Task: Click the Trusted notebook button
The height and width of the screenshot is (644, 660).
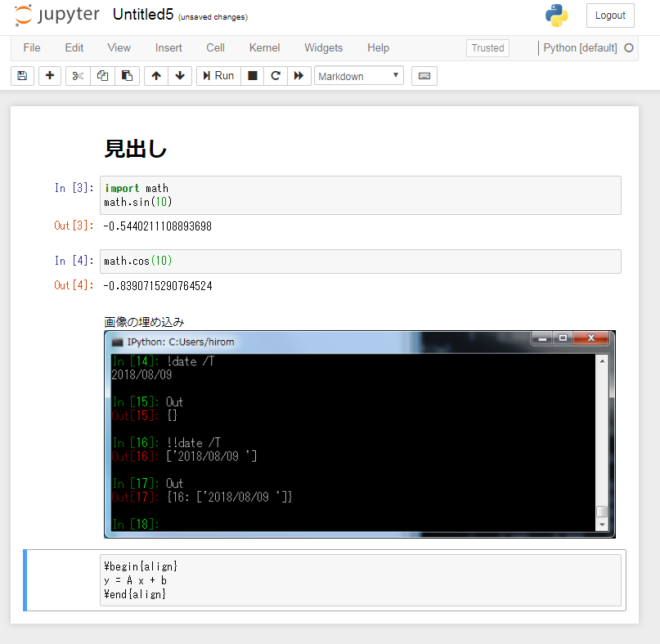Action: [x=487, y=48]
